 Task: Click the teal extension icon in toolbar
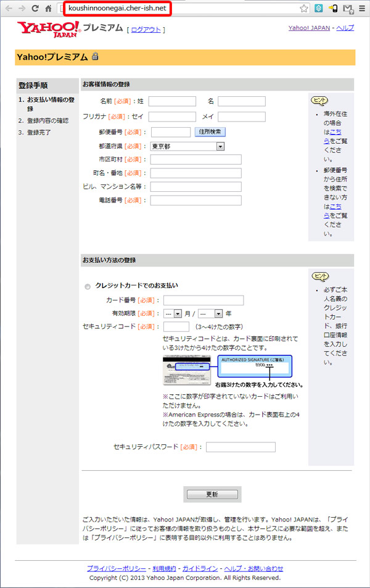319,8
